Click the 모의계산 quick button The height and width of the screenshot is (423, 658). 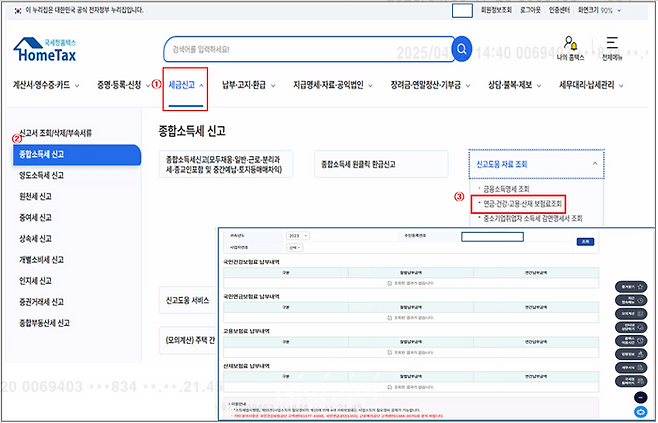[x=631, y=313]
